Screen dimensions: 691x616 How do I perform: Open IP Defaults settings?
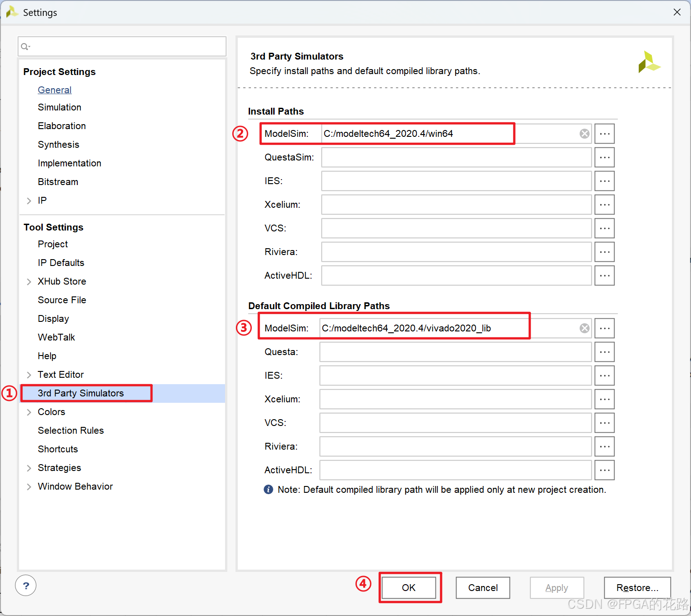[61, 263]
